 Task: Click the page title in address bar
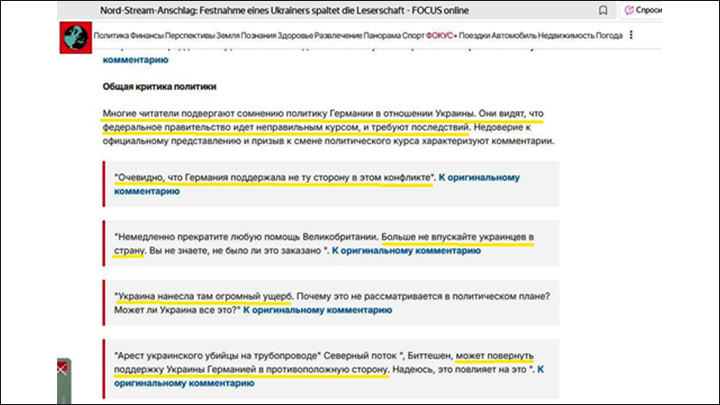point(284,10)
